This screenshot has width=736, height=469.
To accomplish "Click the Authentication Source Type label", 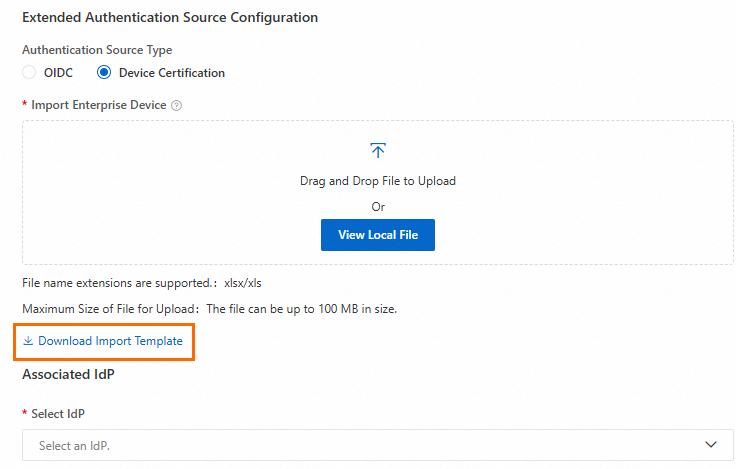I will 97,50.
